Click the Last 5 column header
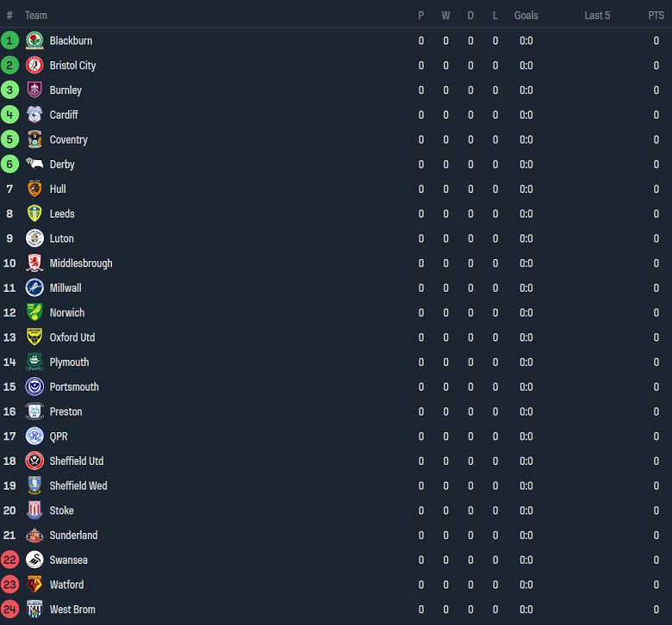This screenshot has width=672, height=625. click(597, 15)
